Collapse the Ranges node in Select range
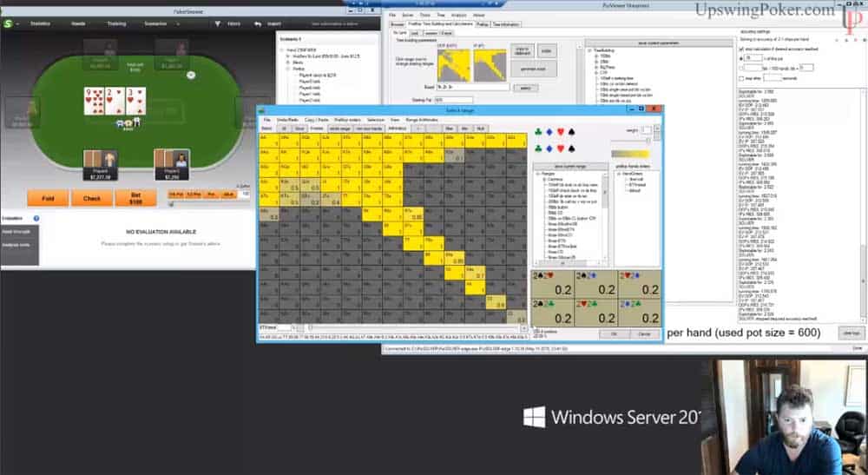Screen dimensions: 868x475 [537, 174]
